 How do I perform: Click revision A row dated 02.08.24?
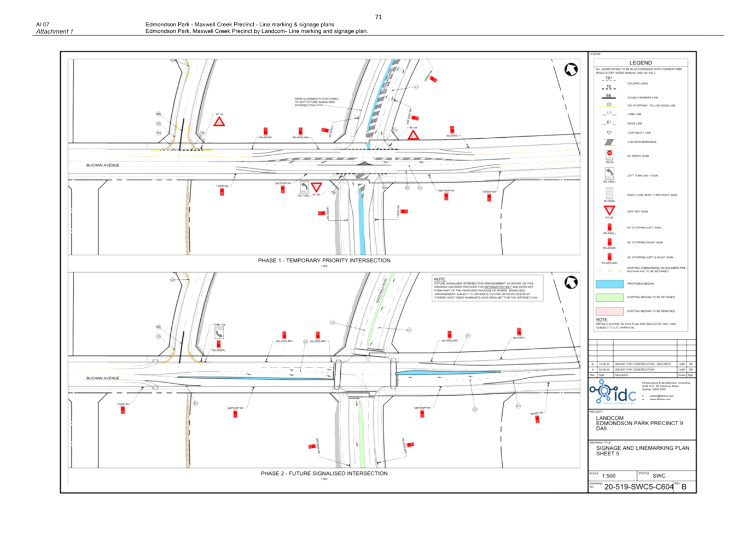click(x=642, y=369)
